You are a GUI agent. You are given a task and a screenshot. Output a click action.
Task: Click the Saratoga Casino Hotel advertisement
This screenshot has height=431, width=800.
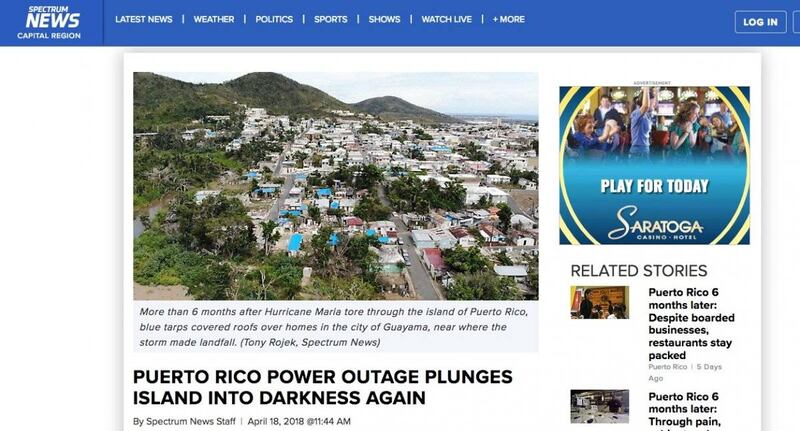pyautogui.click(x=655, y=165)
